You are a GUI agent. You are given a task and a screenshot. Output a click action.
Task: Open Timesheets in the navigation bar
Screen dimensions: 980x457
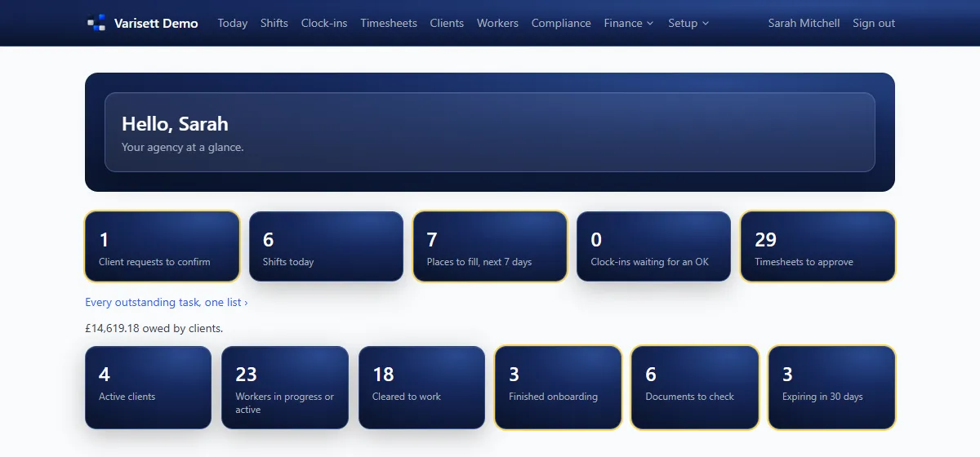pos(389,23)
